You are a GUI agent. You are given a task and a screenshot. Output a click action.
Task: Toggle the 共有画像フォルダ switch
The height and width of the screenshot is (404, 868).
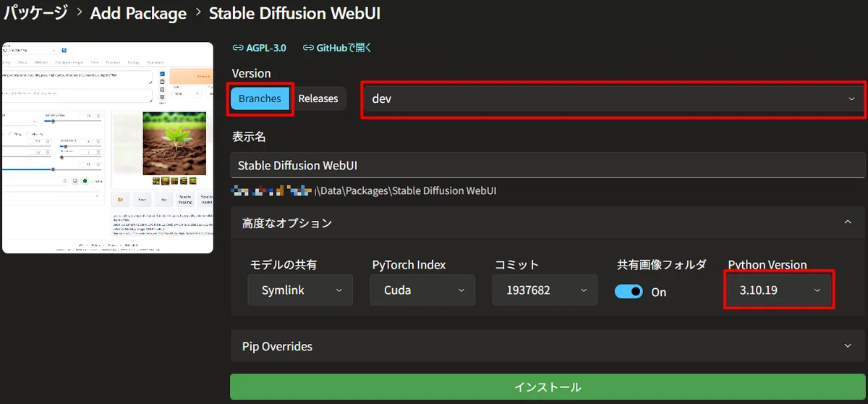(x=629, y=292)
